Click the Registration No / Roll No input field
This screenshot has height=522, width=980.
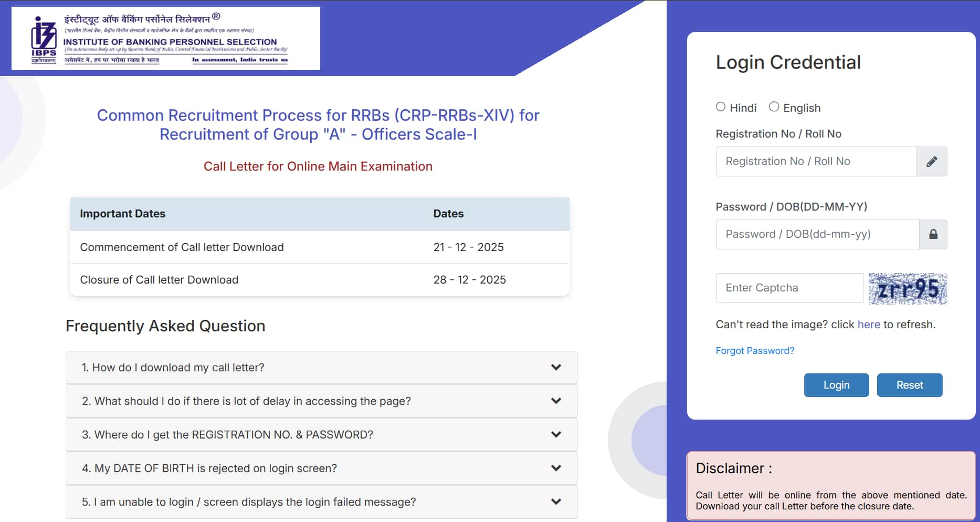click(x=815, y=162)
